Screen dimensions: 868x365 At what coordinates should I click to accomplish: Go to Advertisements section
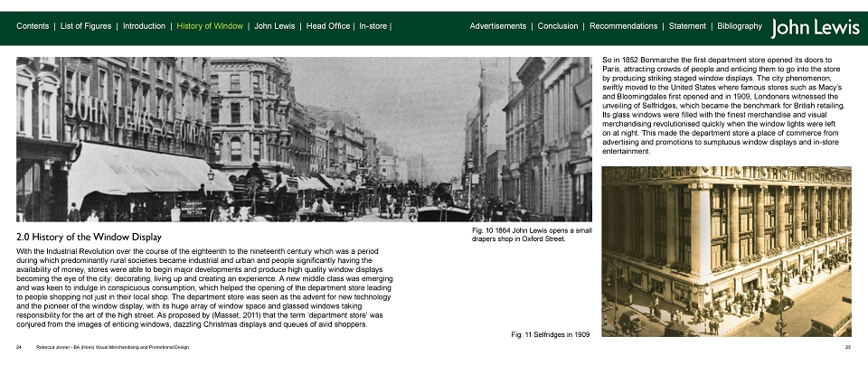click(x=497, y=26)
